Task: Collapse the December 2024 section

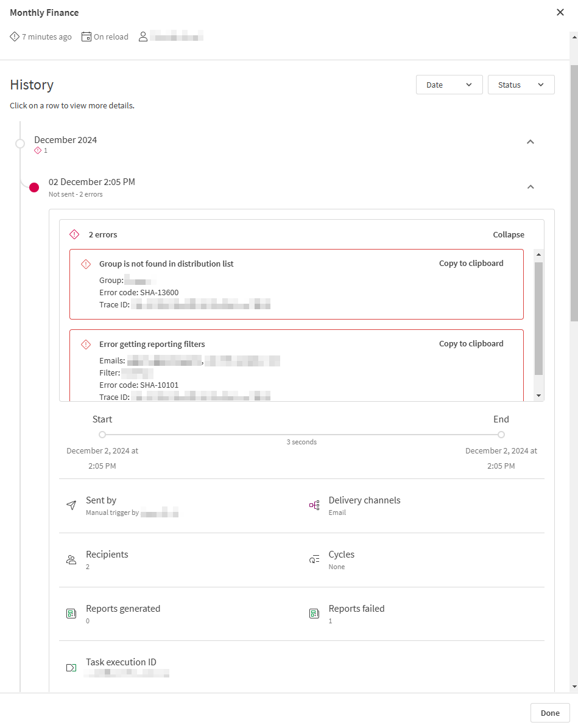Action: tap(530, 142)
